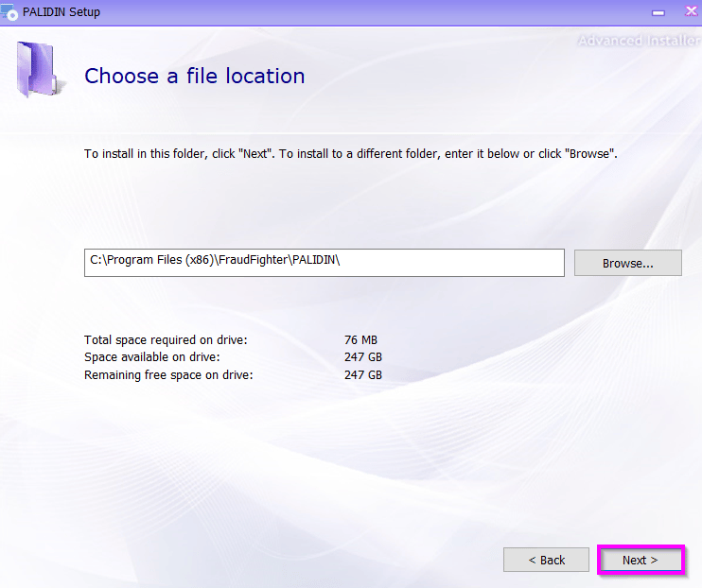Click the 'Choose a file location' heading
702x588 pixels.
pos(195,76)
